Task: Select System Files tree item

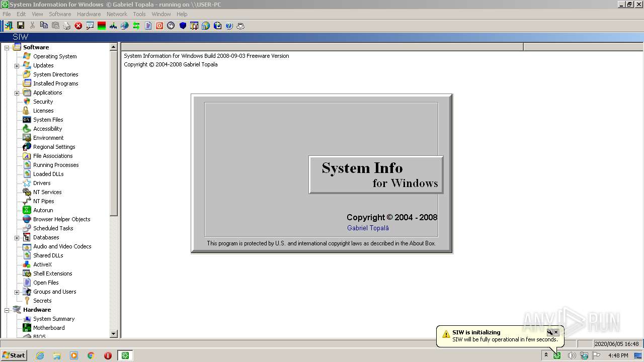Action: [x=48, y=120]
